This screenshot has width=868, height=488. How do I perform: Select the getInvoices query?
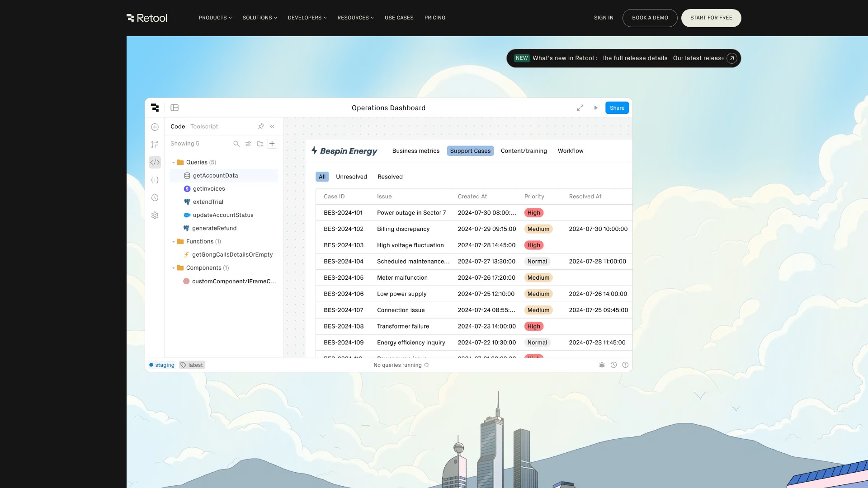point(208,189)
